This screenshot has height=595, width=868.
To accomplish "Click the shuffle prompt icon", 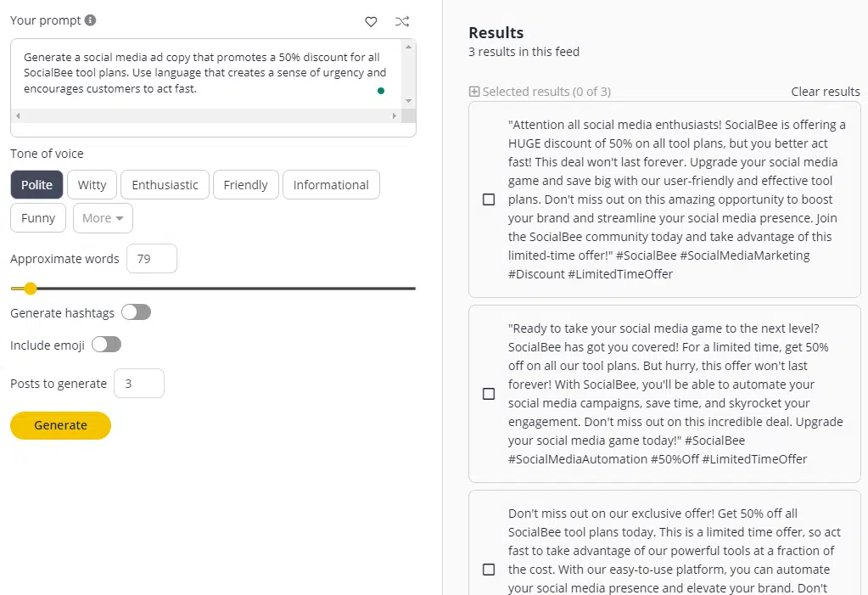I will (401, 21).
